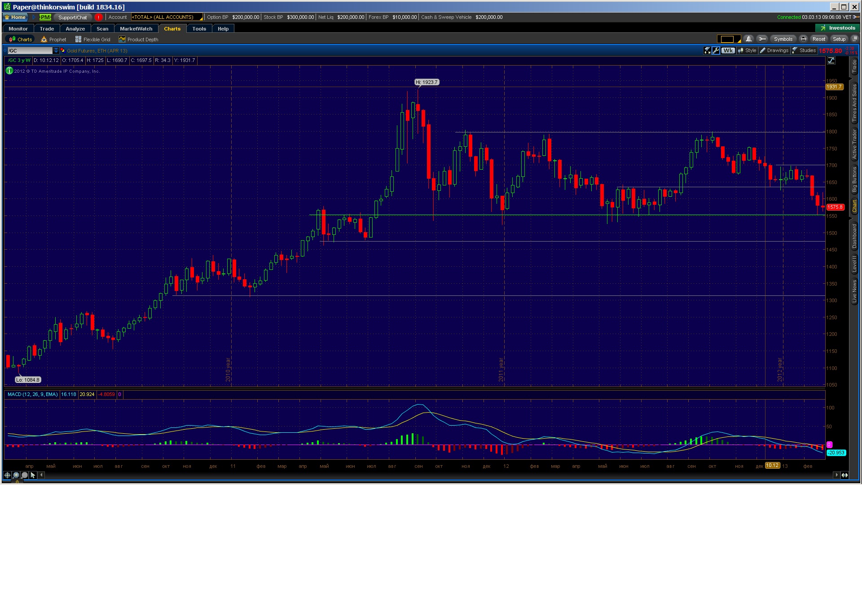Expand the symbol dropdown arrow next to /GC
The image size is (862, 616).
(x=56, y=51)
